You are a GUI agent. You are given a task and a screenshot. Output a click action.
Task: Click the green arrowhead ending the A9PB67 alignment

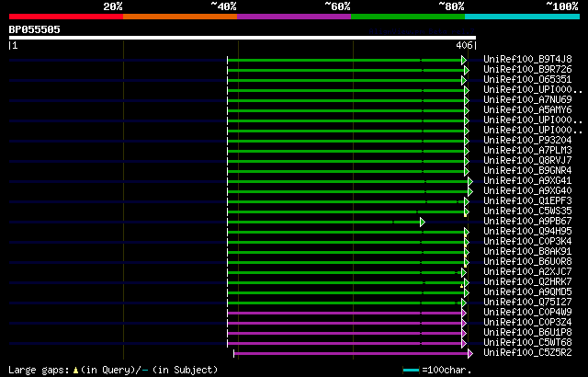pos(423,223)
